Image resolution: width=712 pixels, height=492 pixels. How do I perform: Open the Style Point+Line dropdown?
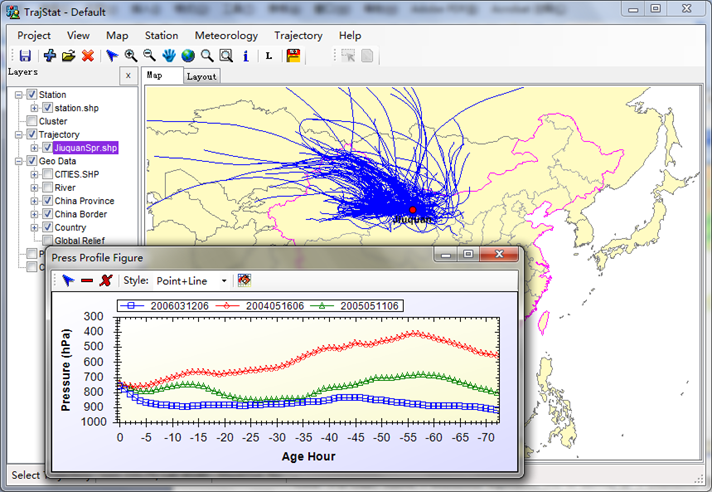point(223,281)
